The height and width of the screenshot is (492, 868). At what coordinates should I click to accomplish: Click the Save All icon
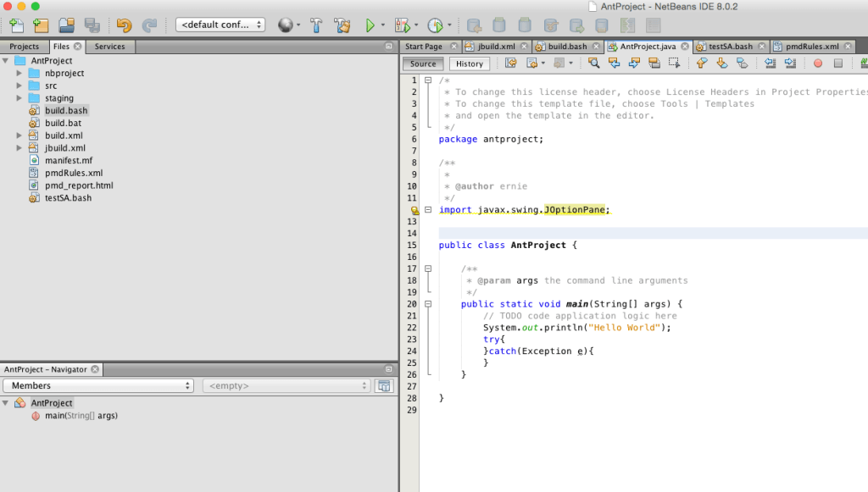pyautogui.click(x=92, y=24)
